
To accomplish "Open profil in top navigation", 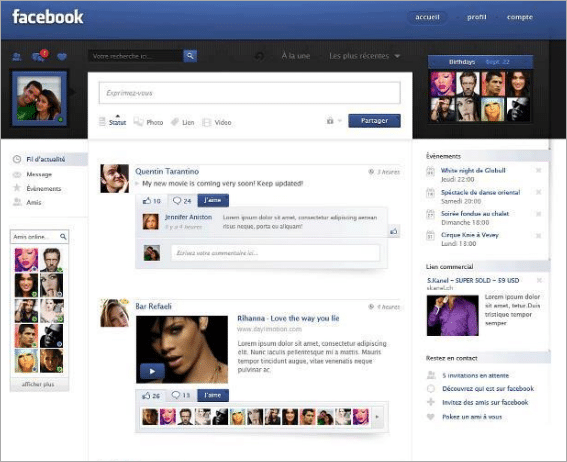I will pos(477,17).
